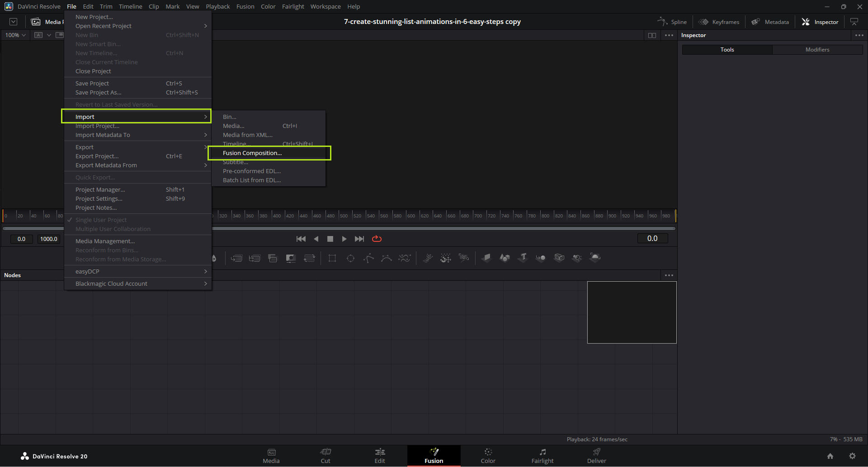Select the Ellipse mask tool
The width and height of the screenshot is (868, 467).
pos(350,258)
